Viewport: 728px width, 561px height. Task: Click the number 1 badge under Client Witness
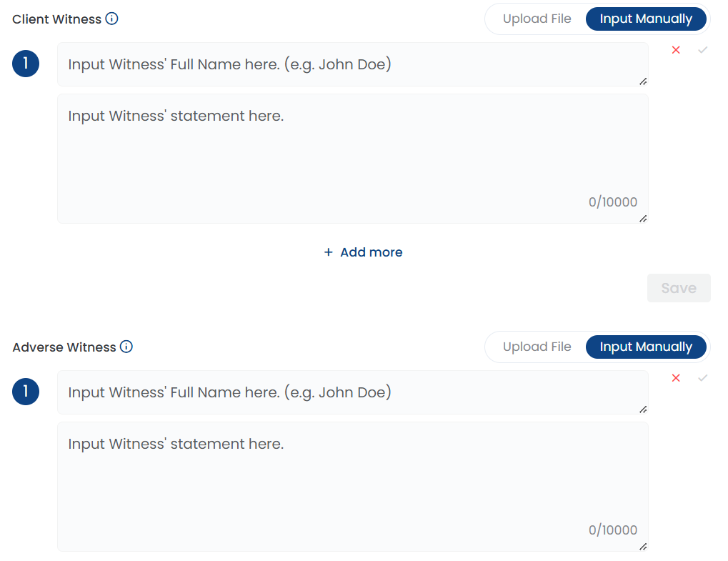[x=26, y=64]
